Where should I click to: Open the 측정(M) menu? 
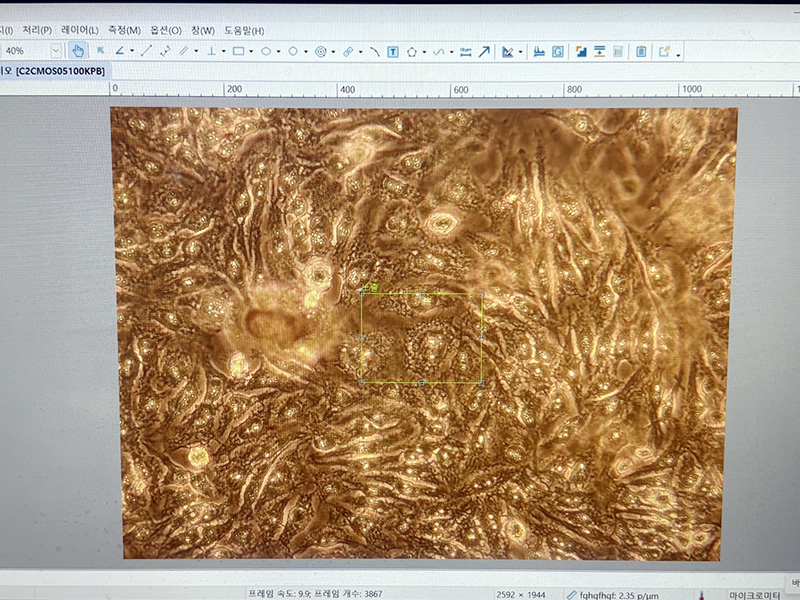click(126, 30)
